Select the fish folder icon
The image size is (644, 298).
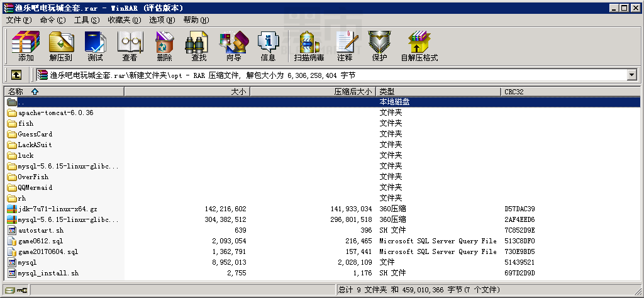(x=12, y=123)
